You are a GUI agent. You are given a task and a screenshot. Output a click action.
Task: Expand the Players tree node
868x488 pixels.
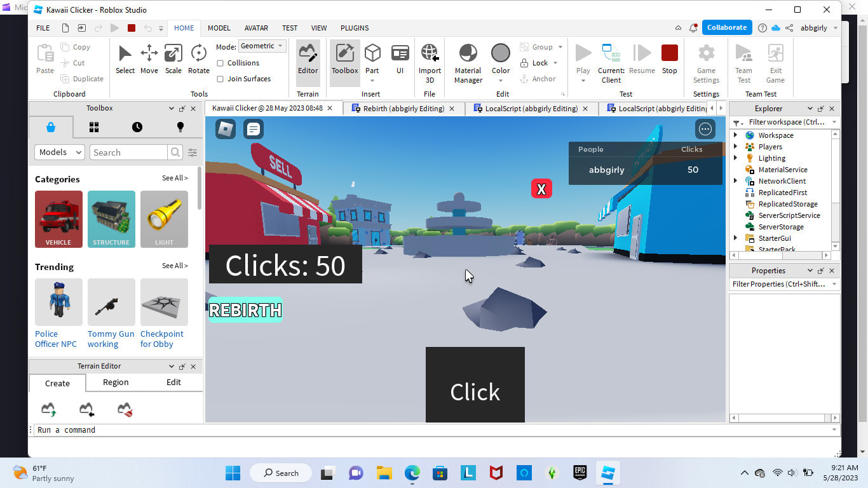pos(736,147)
